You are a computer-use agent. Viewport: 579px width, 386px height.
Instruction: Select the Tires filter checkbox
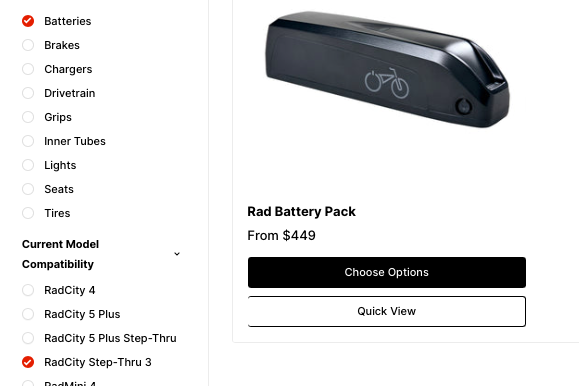[x=28, y=213]
